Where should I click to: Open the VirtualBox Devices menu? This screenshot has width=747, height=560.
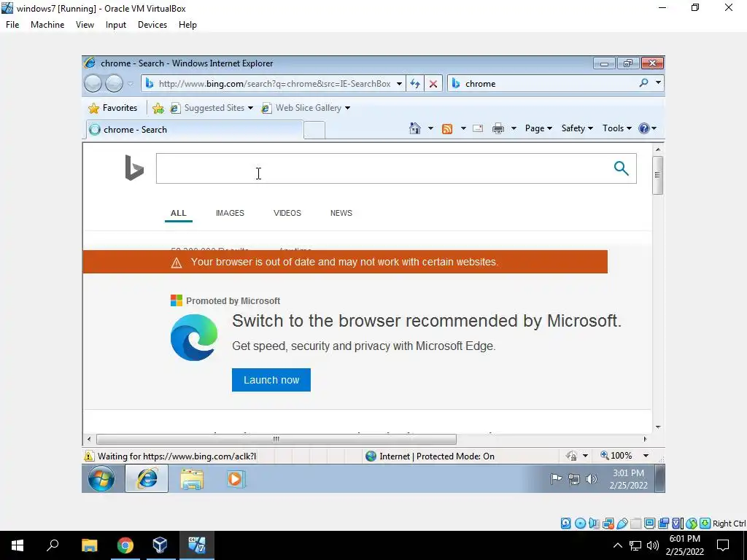pyautogui.click(x=152, y=25)
